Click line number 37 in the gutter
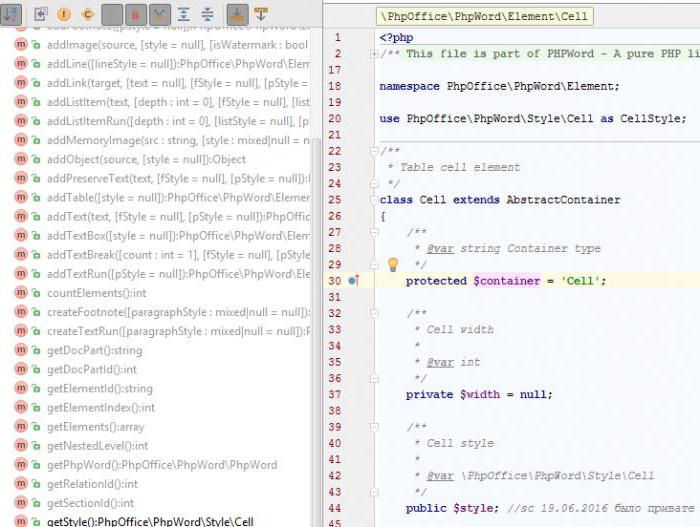 click(335, 394)
